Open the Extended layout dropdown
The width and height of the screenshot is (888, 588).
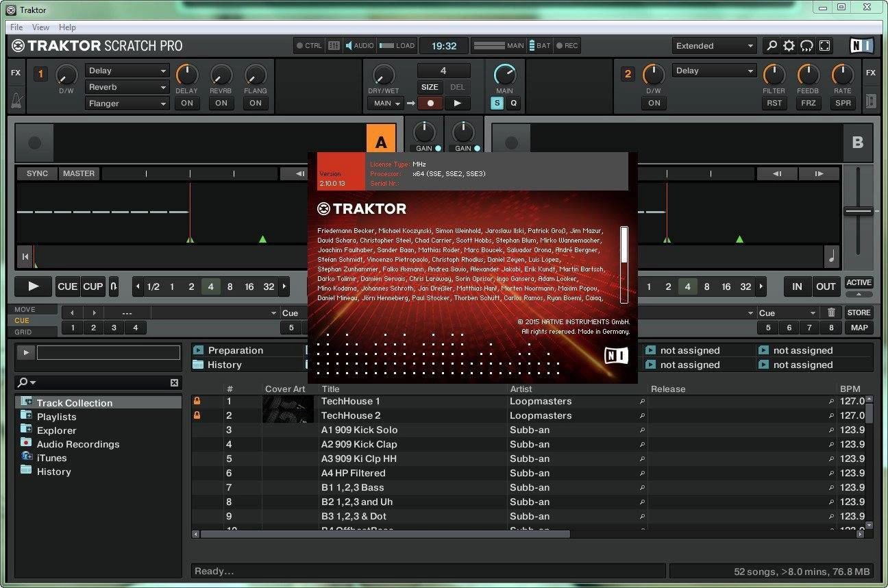(x=714, y=46)
